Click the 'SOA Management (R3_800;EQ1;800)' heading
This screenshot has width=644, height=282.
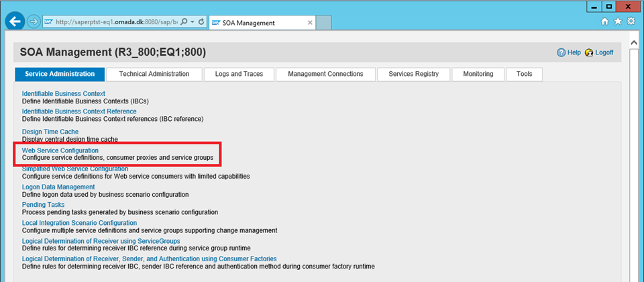[113, 52]
